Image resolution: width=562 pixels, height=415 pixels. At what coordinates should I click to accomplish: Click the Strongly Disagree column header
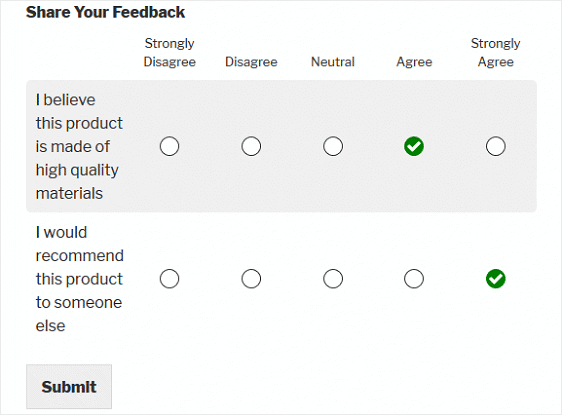(170, 52)
